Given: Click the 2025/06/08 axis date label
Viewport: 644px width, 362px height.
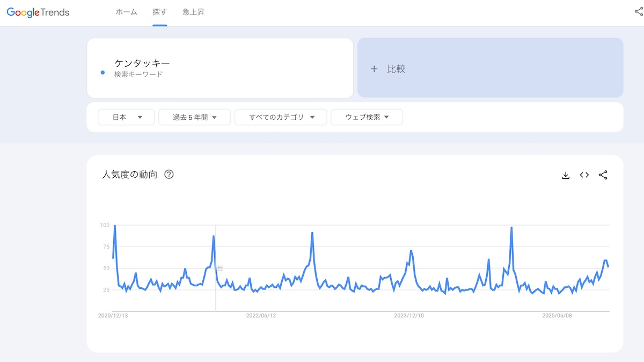Looking at the screenshot, I should click(557, 316).
